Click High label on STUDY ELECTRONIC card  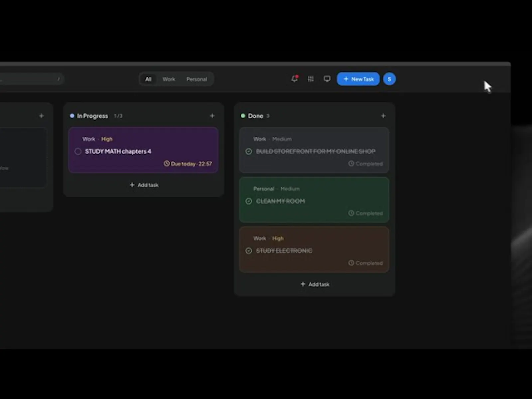[278, 238]
